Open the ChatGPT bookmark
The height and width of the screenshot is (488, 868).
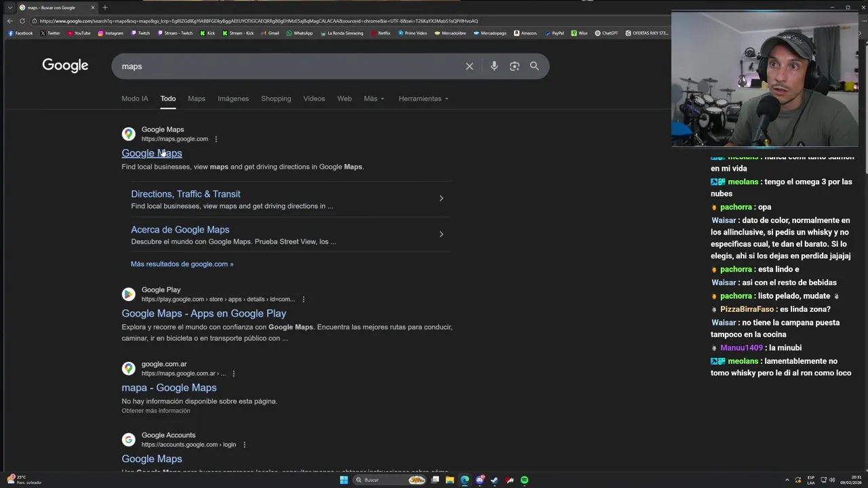(606, 33)
